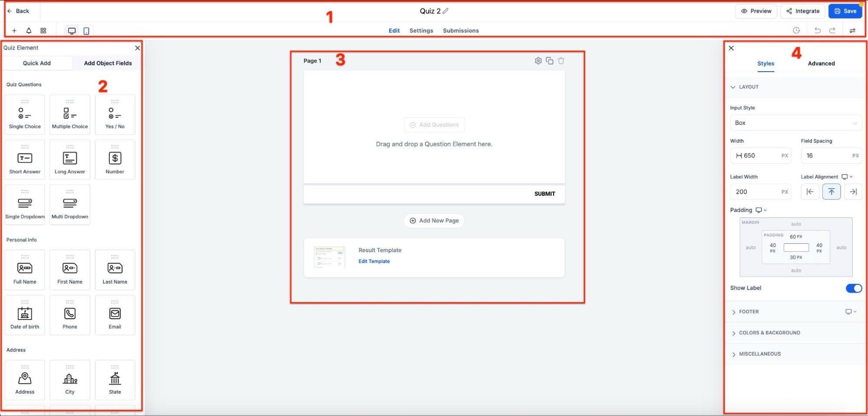Delete Page 1 with trash icon
This screenshot has width=868, height=416.
point(561,60)
